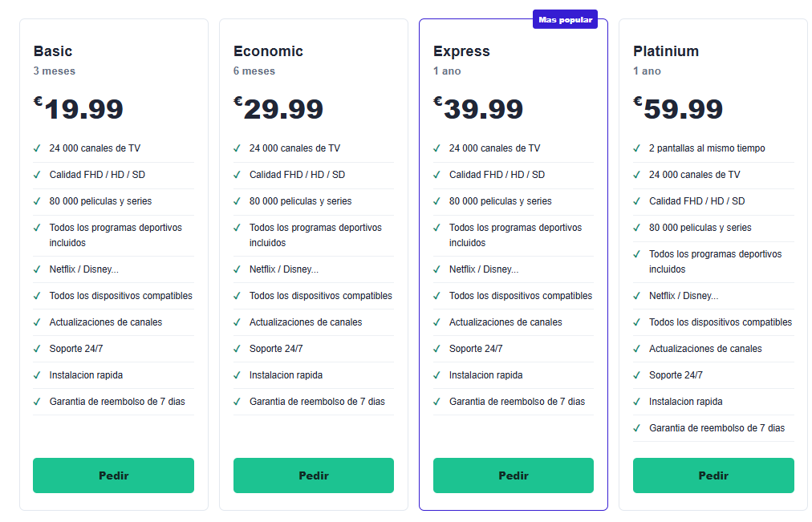Click 80 000 peliculas y series in Basic
This screenshot has height=522, width=812.
click(100, 201)
